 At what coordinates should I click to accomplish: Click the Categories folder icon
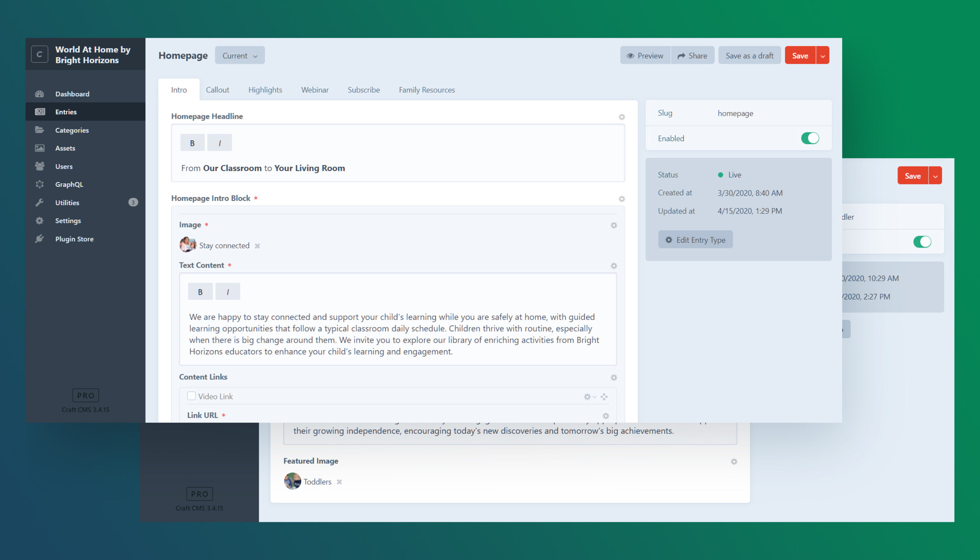pyautogui.click(x=40, y=130)
